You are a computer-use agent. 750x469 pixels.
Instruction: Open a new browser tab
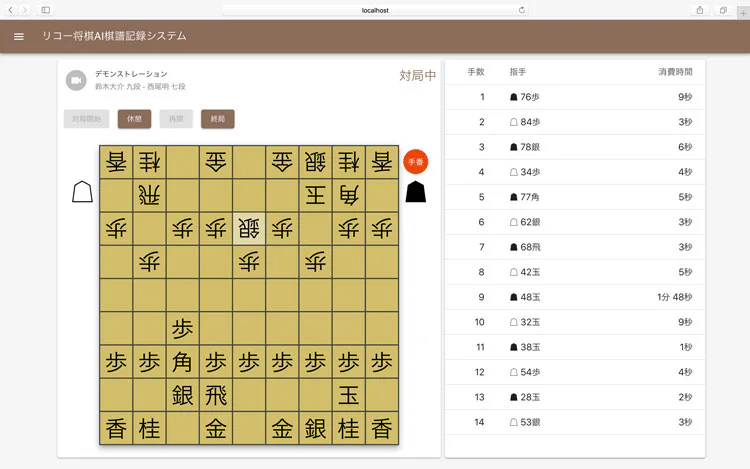coord(741,10)
